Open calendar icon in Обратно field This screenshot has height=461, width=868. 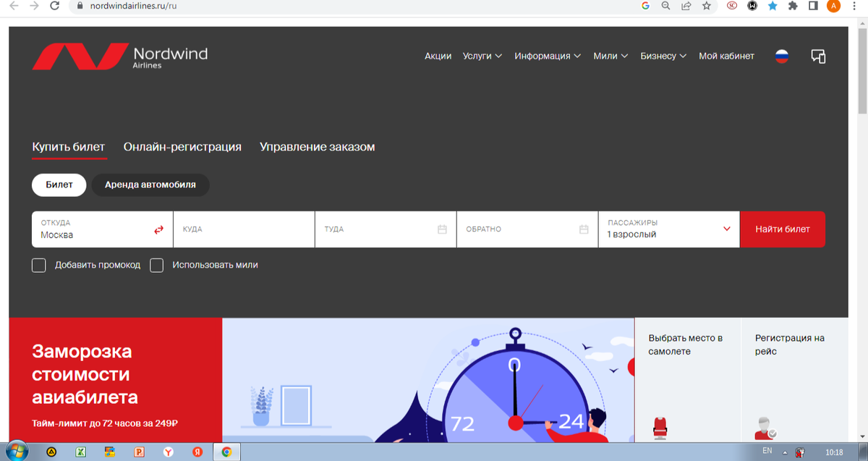(x=584, y=229)
